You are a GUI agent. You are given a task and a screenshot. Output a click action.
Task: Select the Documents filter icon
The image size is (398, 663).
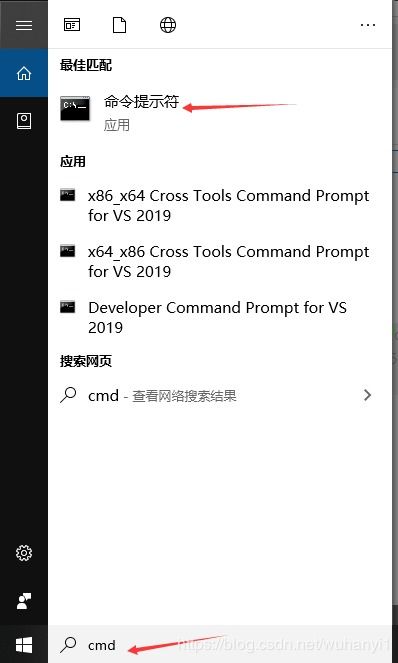click(119, 25)
